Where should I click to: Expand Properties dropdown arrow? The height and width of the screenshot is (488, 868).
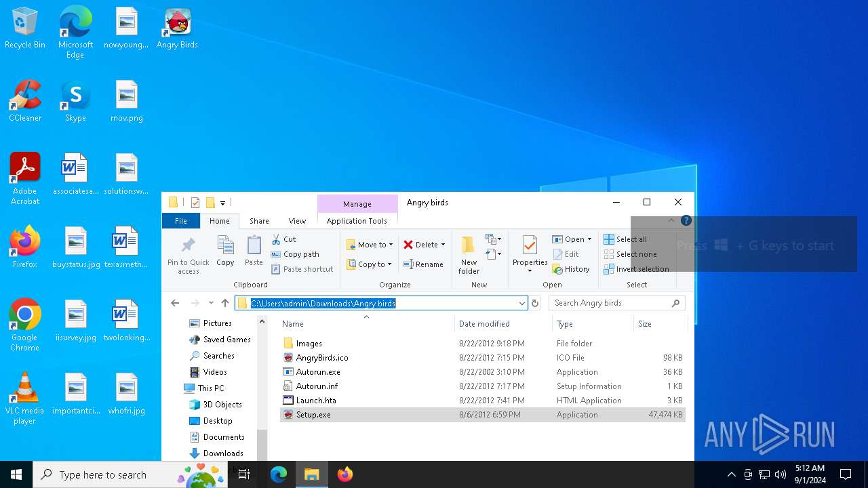[x=530, y=271]
